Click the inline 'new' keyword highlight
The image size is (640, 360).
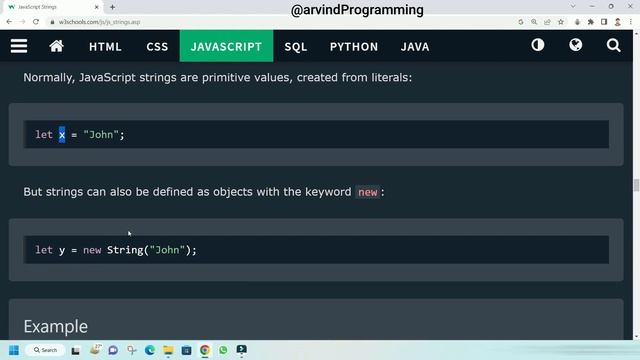click(368, 192)
